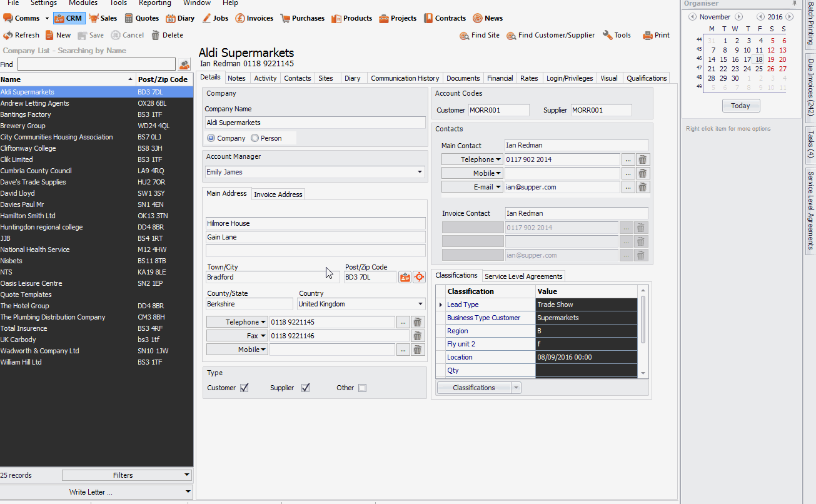816x504 pixels.
Task: Click the address lookup icon beside Post/Zip Code
Action: pos(405,276)
